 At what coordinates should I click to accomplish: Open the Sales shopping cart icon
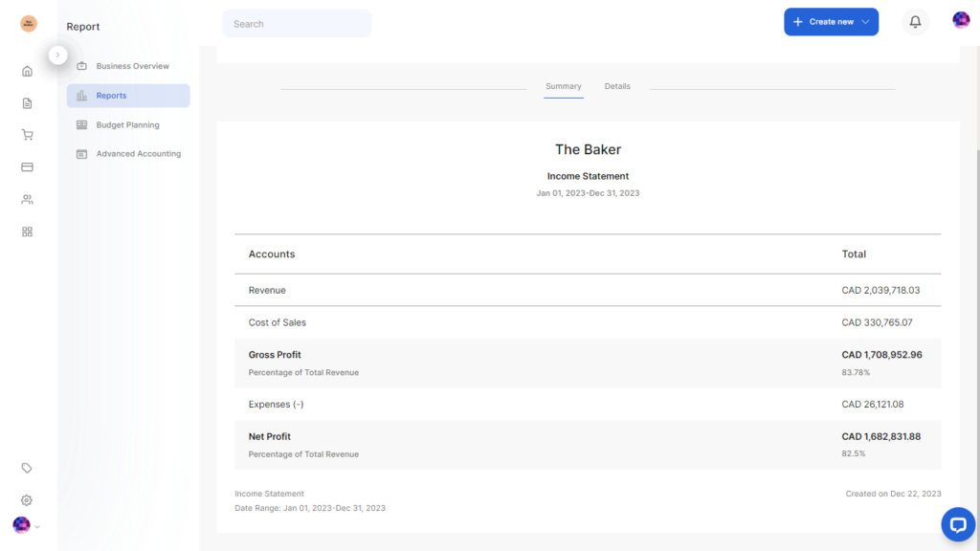(x=27, y=134)
